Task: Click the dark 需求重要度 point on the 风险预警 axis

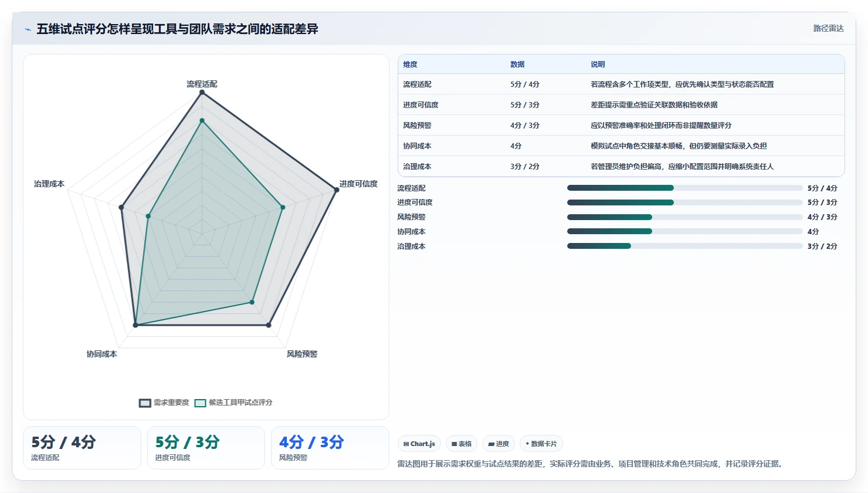Action: pyautogui.click(x=269, y=325)
